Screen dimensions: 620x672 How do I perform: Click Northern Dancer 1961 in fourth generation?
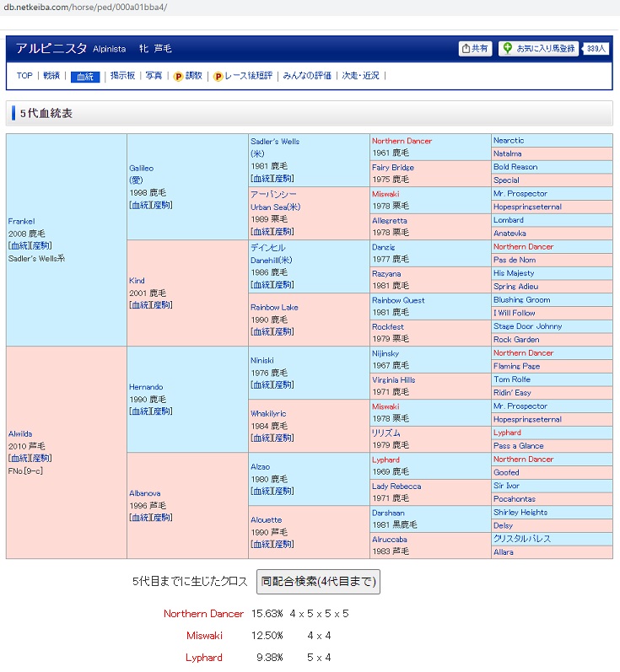point(402,141)
